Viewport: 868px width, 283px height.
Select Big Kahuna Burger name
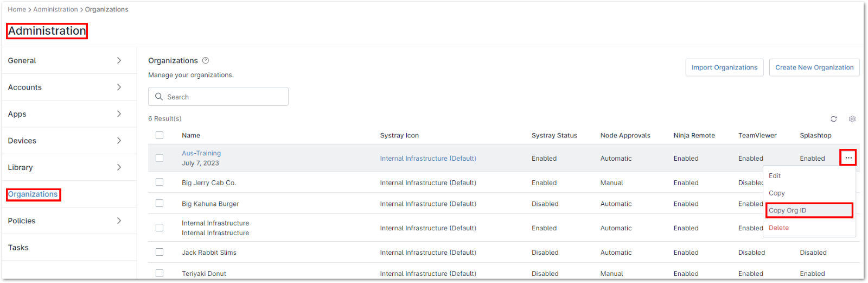[x=210, y=204]
